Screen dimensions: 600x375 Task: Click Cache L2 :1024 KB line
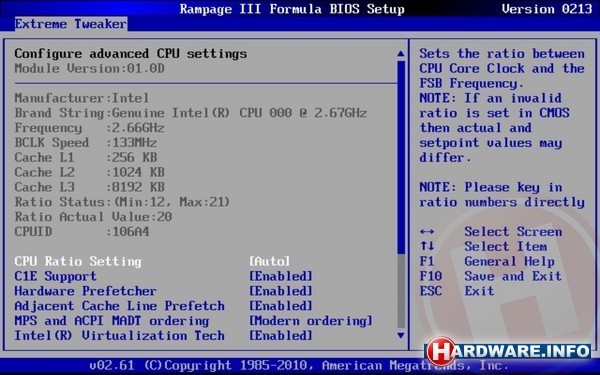click(x=90, y=172)
